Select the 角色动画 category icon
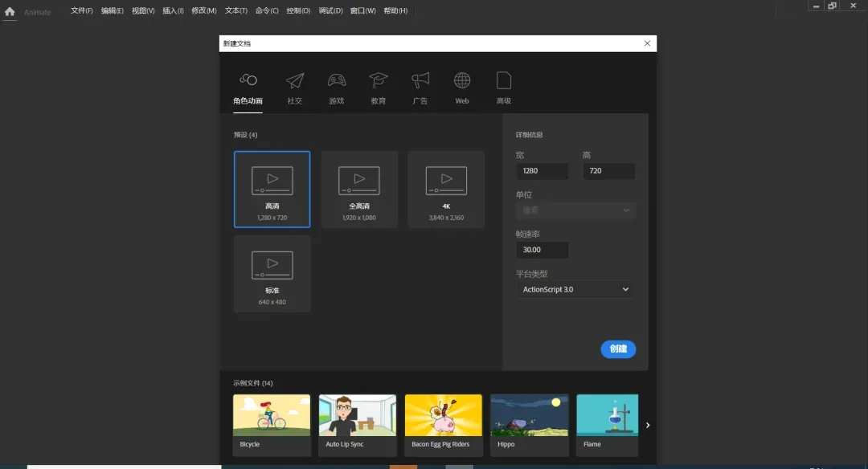The image size is (868, 469). point(248,80)
